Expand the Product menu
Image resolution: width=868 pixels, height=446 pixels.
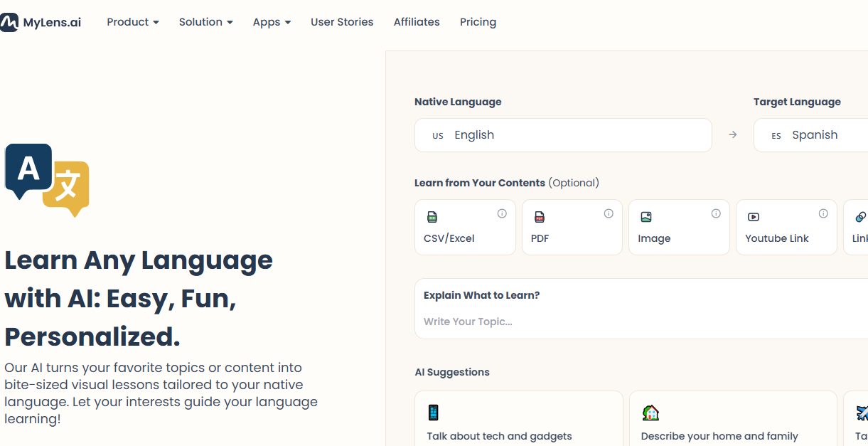(x=133, y=22)
